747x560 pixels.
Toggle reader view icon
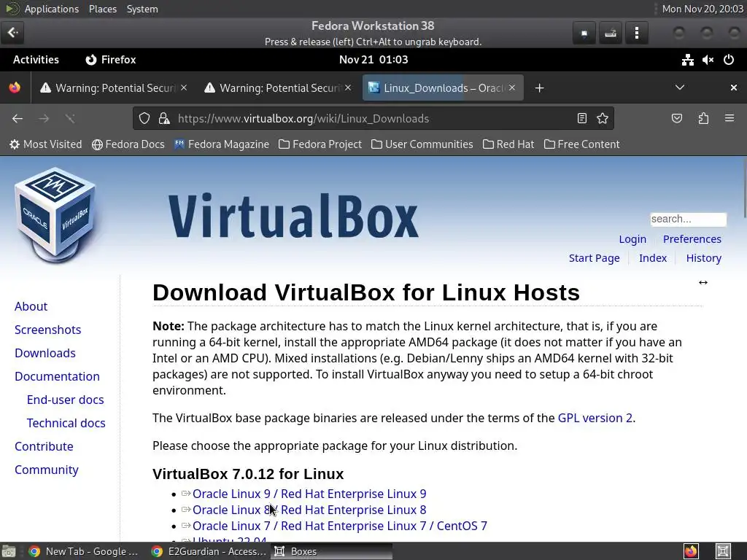581,119
